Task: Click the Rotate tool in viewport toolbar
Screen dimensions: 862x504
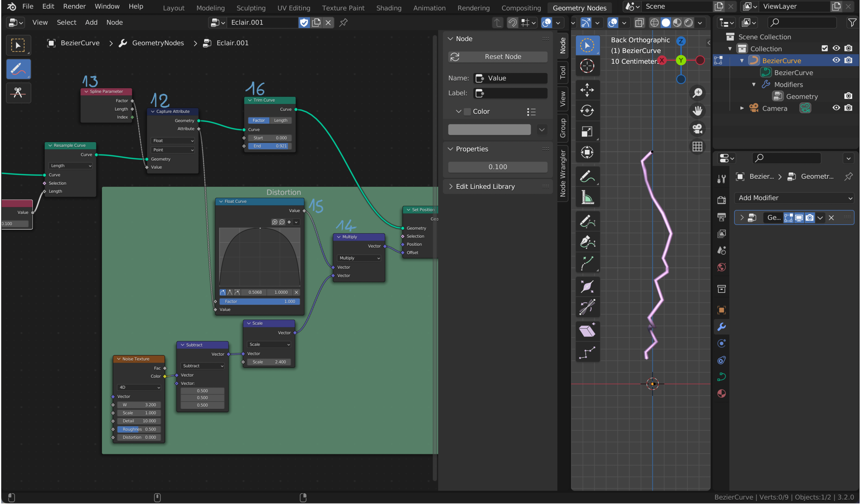Action: (587, 111)
